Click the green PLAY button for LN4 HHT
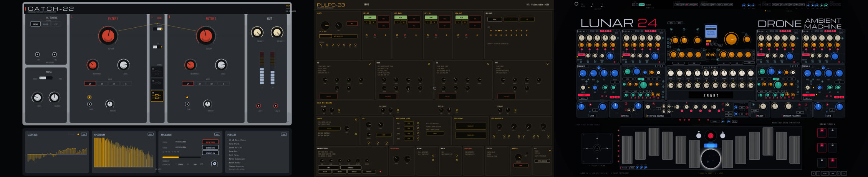The image size is (868, 177). (x=461, y=18)
